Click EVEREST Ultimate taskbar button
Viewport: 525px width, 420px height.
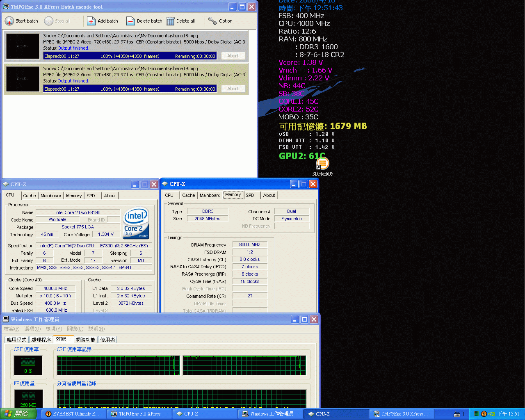[73, 414]
